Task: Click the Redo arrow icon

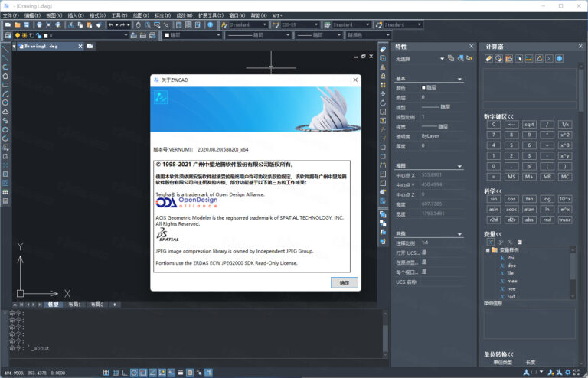Action: coord(122,24)
